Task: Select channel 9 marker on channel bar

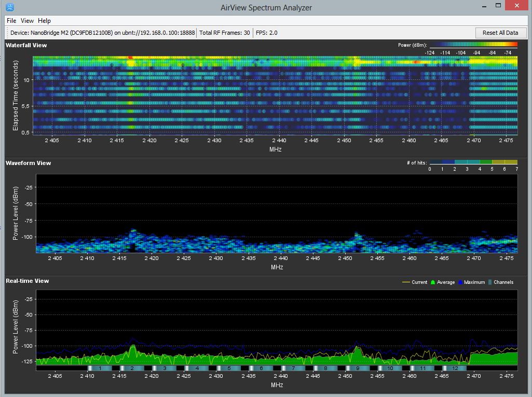Action: [358, 368]
